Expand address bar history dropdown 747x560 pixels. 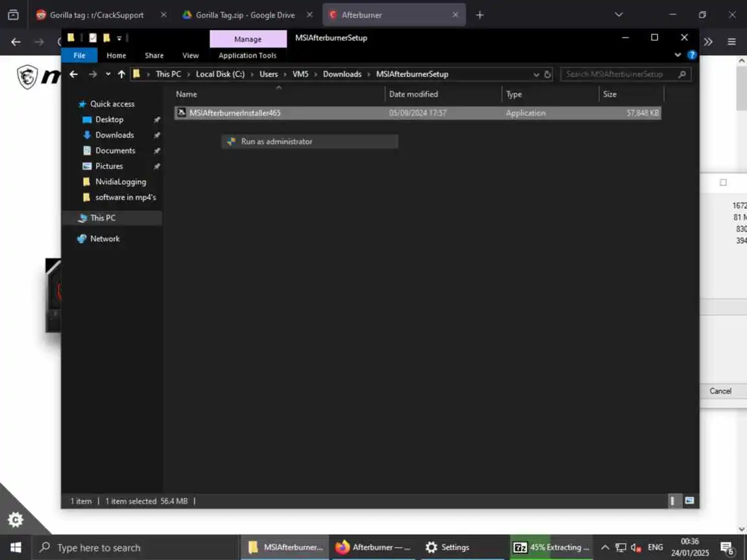(536, 75)
